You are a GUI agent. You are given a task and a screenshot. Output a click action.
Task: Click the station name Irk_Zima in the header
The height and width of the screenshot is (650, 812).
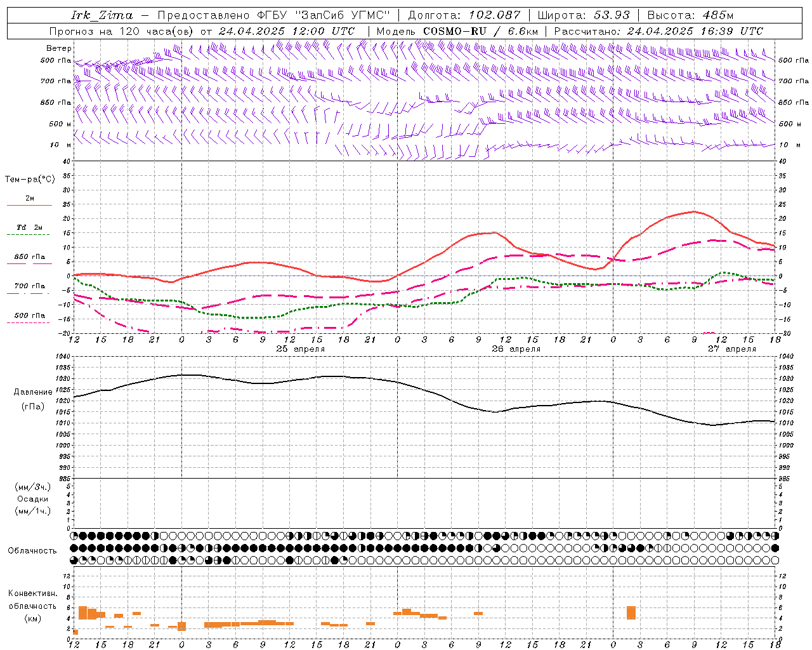(x=102, y=15)
